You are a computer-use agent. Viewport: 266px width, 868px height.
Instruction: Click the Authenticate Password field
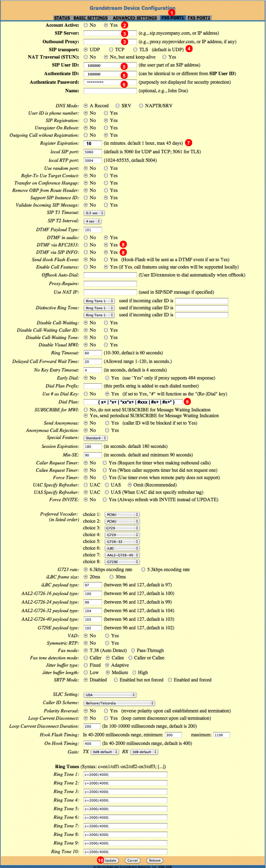coord(110,82)
